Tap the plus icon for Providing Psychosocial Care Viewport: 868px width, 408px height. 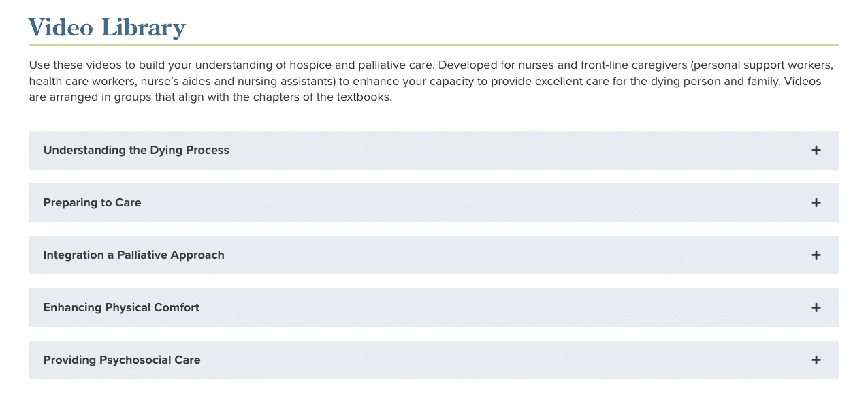(816, 360)
